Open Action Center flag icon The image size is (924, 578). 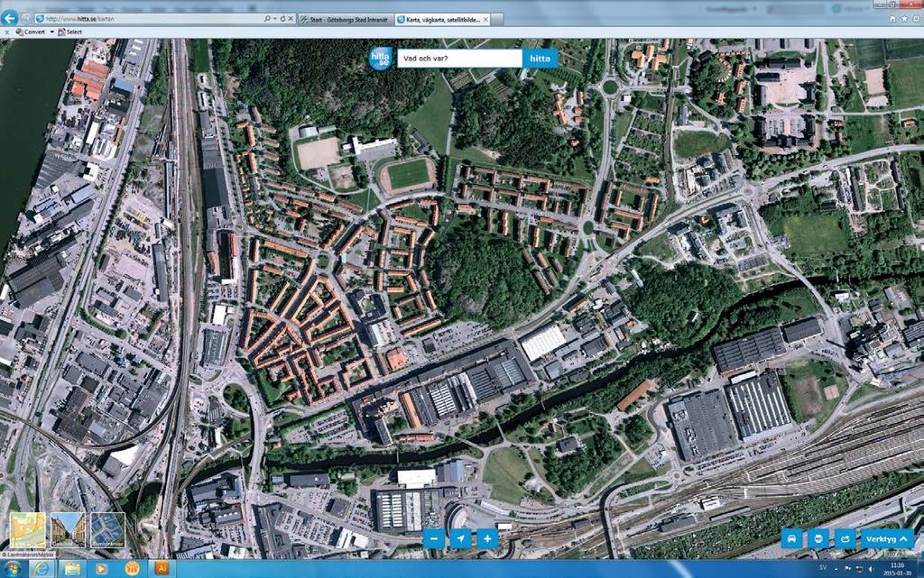click(x=848, y=569)
